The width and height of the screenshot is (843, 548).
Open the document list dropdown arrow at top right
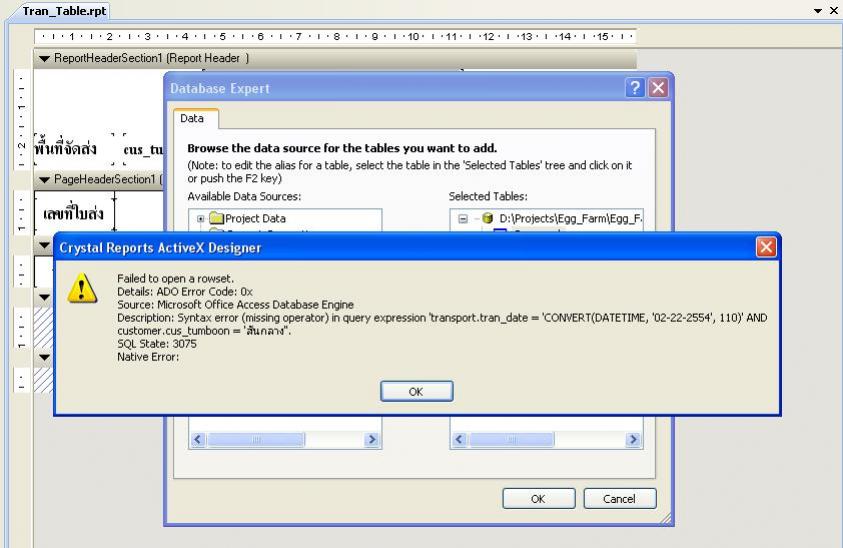(818, 11)
